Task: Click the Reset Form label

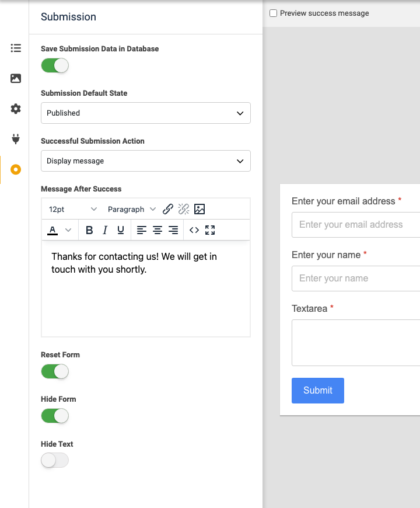Action: [60, 355]
